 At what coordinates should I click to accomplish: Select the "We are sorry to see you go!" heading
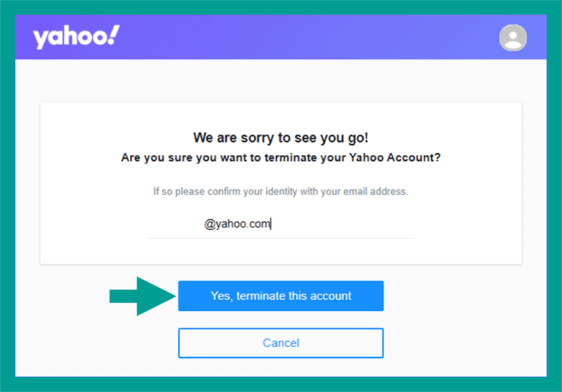pos(281,138)
